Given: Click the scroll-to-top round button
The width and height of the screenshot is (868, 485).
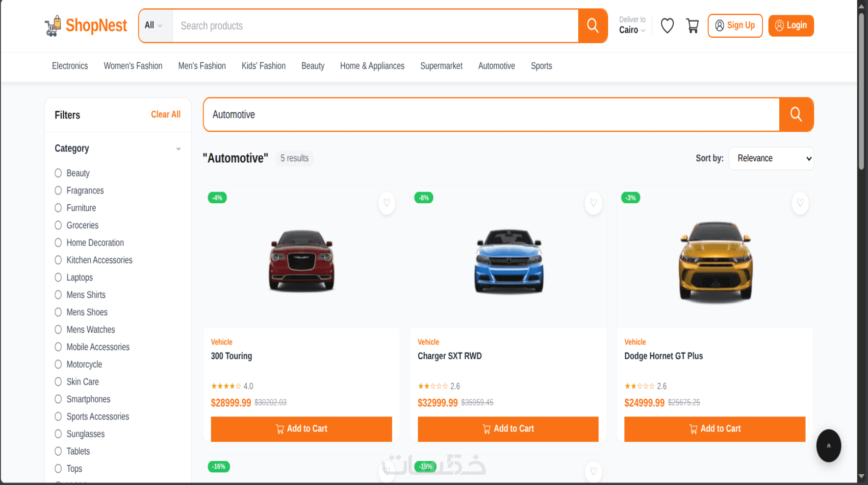Looking at the screenshot, I should 828,446.
